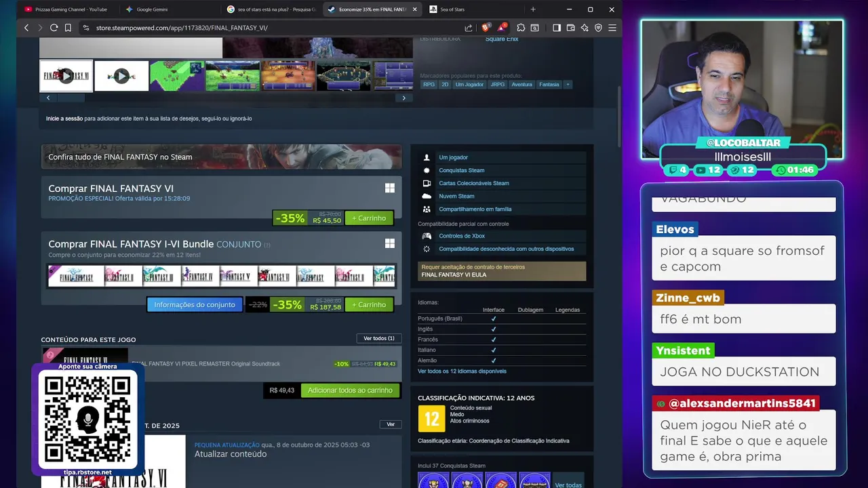
Task: Click Ver todos (1) content button
Action: (379, 338)
